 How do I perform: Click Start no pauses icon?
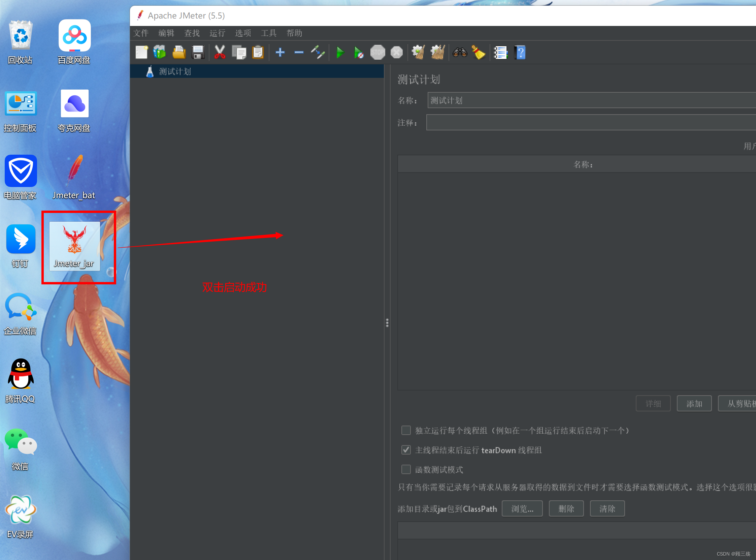point(358,53)
